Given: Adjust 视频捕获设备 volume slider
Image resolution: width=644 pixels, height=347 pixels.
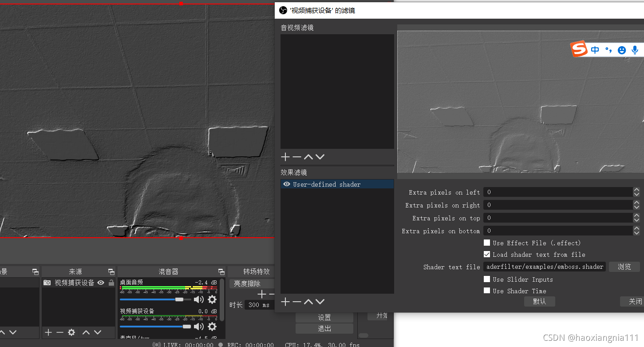Looking at the screenshot, I should click(155, 327).
